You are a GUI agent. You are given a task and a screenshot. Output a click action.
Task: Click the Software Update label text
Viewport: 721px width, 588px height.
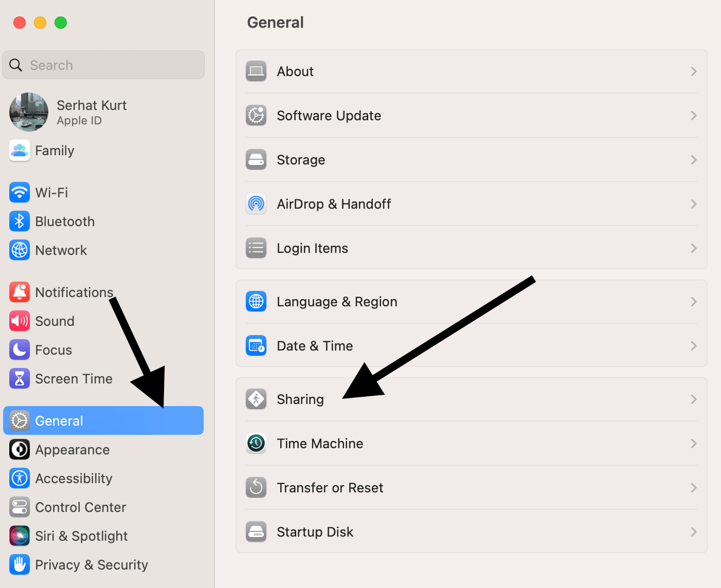[329, 116]
